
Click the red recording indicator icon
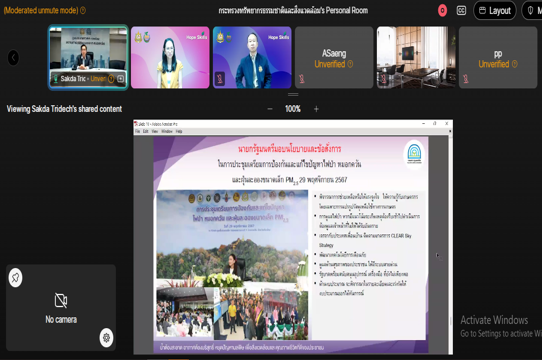pos(442,10)
